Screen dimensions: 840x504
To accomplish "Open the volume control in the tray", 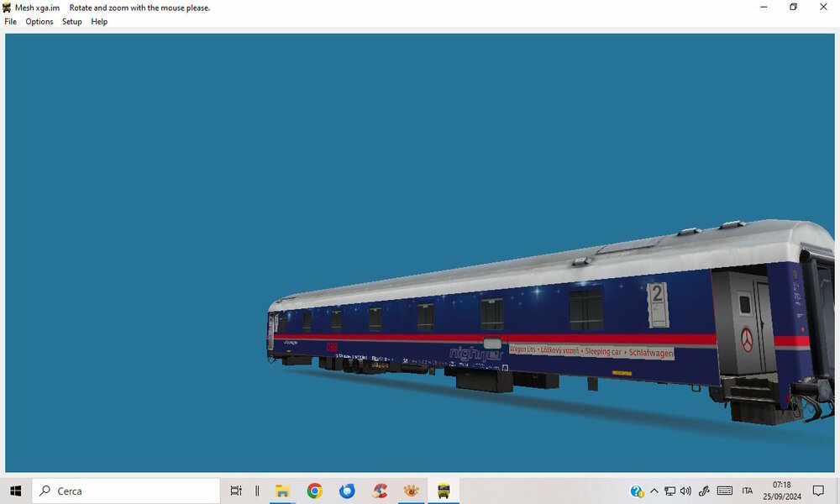I will [685, 491].
